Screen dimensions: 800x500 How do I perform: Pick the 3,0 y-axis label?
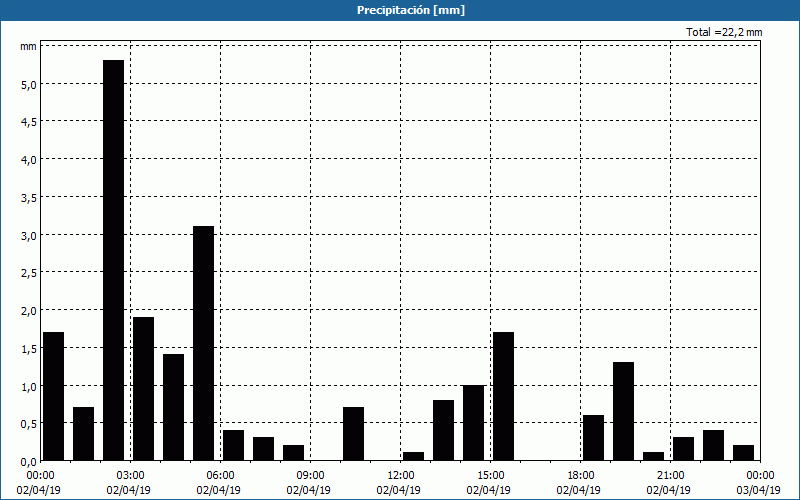(29, 236)
